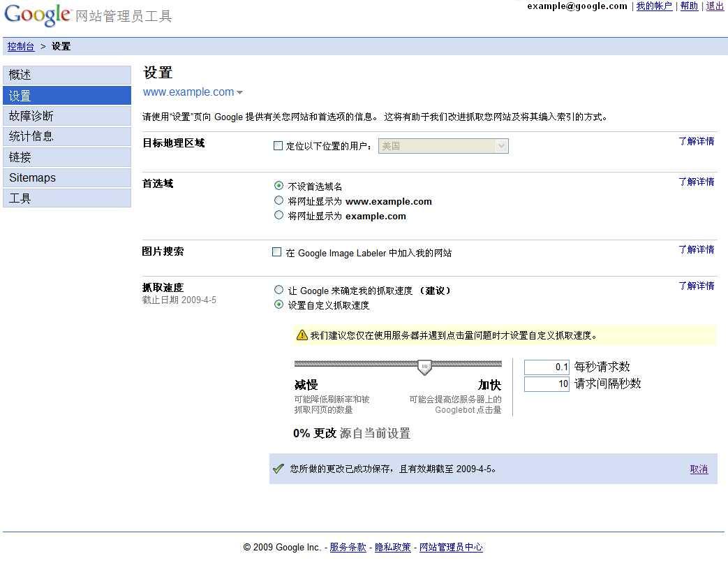This screenshot has width=728, height=563.
Task: Click example@google.com account text
Action: click(577, 6)
